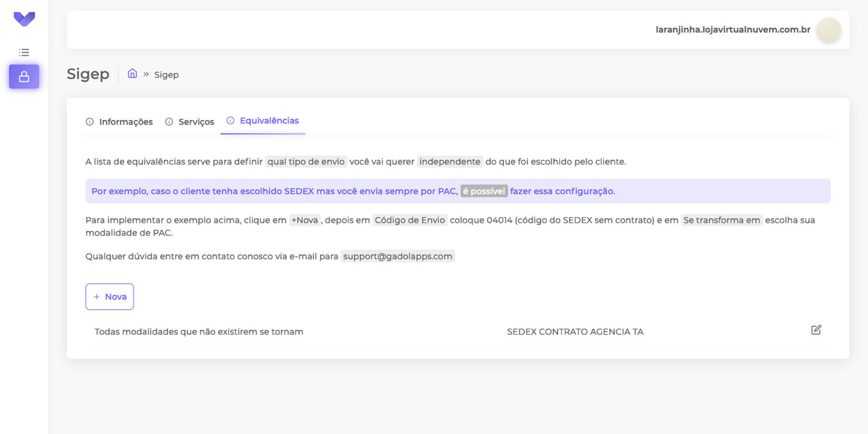Click the edit icon for SEDEX CONTRATO row

[x=816, y=330]
